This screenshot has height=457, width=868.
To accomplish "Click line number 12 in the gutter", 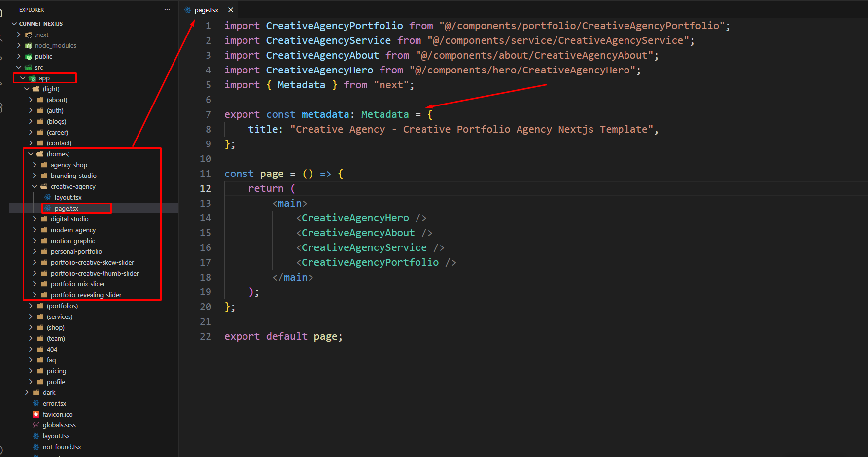I will tap(206, 188).
